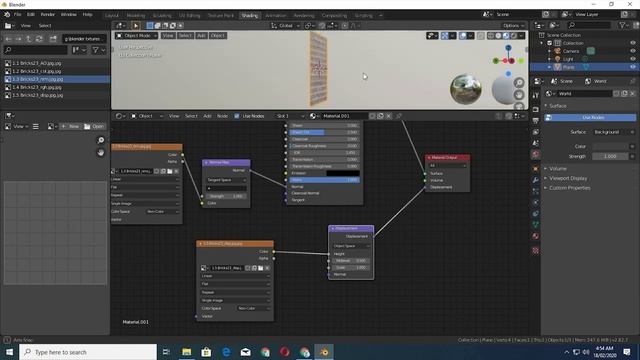Open the Object Mode dropdown
640x360 pixels.
137,36
